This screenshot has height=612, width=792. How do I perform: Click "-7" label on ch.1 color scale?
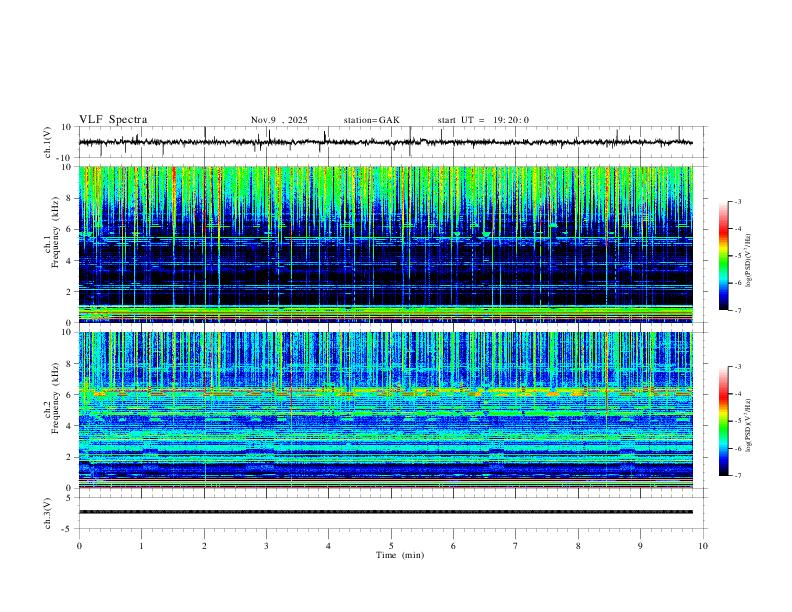(737, 310)
